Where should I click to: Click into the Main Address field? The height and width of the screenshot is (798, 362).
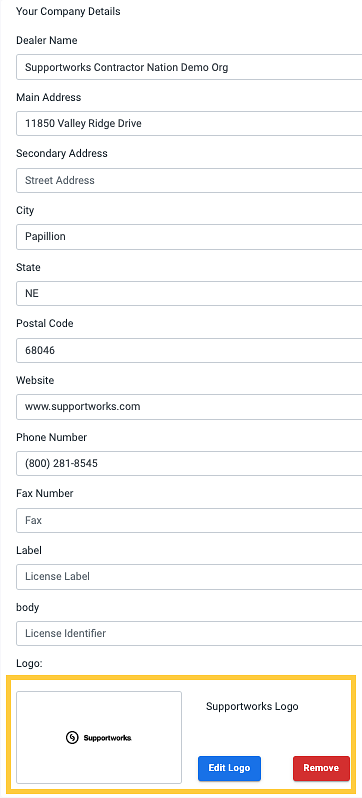[x=189, y=123]
